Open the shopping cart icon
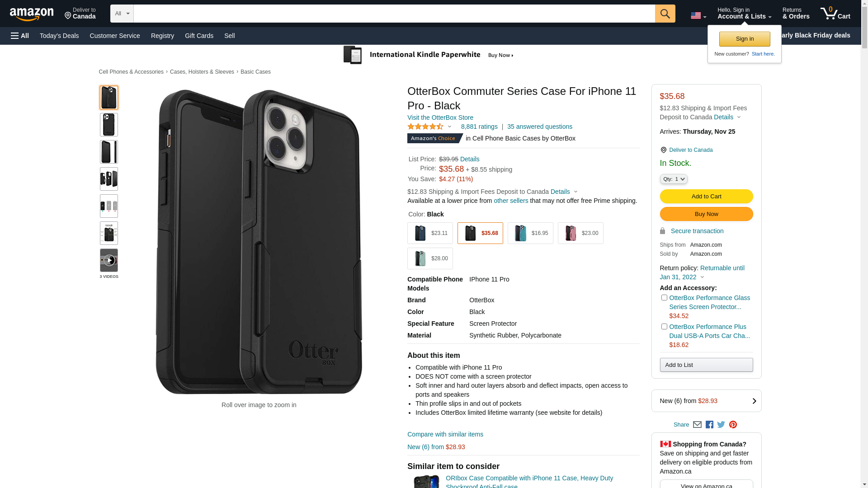The height and width of the screenshot is (488, 868). (x=835, y=14)
